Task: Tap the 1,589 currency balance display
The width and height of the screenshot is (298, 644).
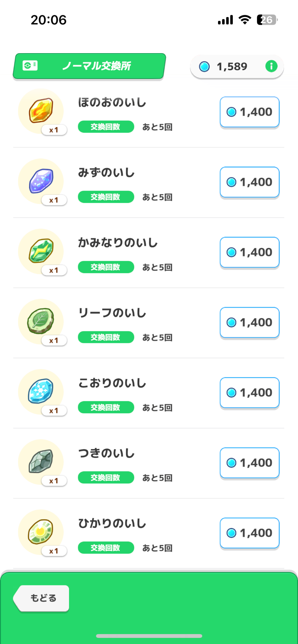Action: pos(232,67)
